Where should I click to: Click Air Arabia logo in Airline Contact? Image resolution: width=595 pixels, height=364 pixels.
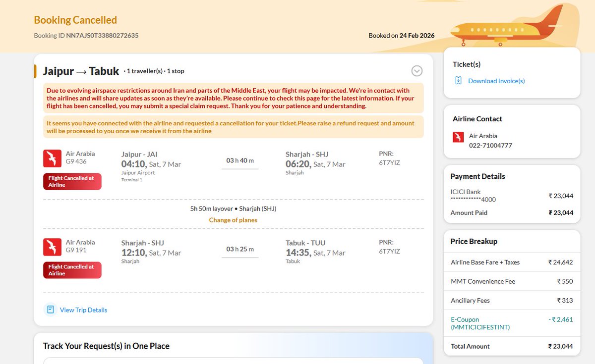(x=458, y=137)
